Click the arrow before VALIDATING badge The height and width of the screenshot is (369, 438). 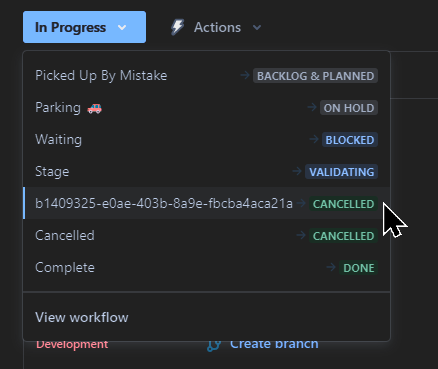pos(297,171)
